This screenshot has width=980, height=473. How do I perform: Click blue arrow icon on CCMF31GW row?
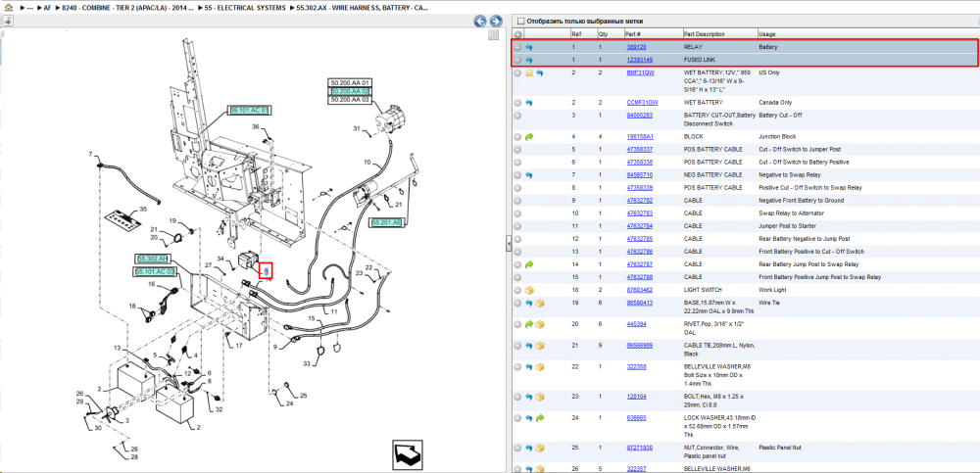[x=529, y=103]
